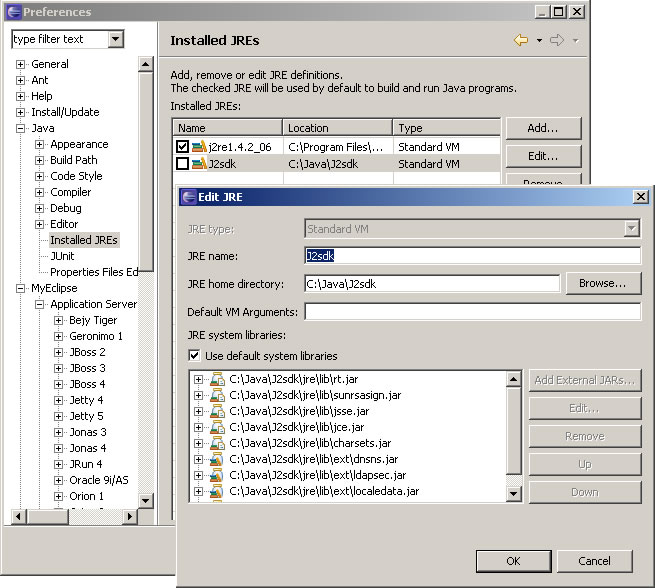Click Cancel in Edit JRE dialog
The image size is (655, 588).
[594, 561]
